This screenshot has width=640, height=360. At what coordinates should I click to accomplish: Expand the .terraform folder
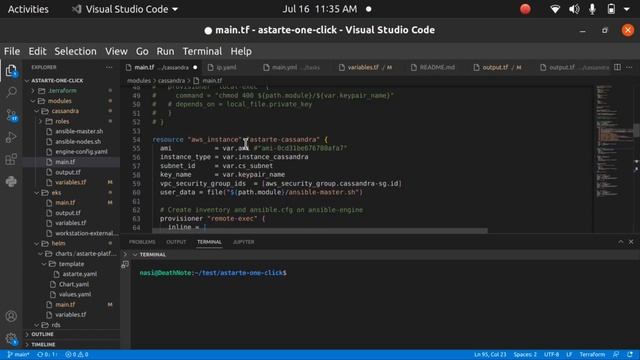(62, 91)
